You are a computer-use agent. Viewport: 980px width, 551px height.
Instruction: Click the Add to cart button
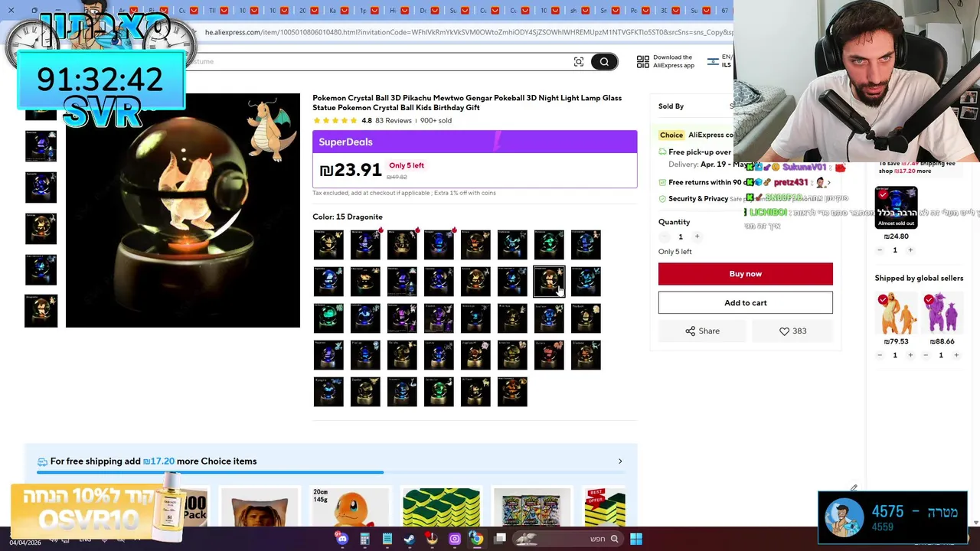tap(746, 303)
